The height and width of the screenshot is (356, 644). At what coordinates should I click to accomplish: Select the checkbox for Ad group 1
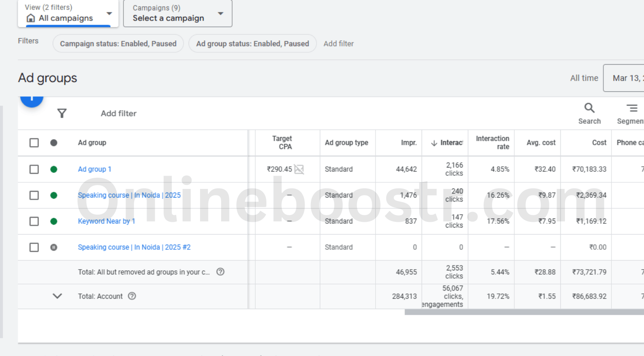(x=34, y=169)
